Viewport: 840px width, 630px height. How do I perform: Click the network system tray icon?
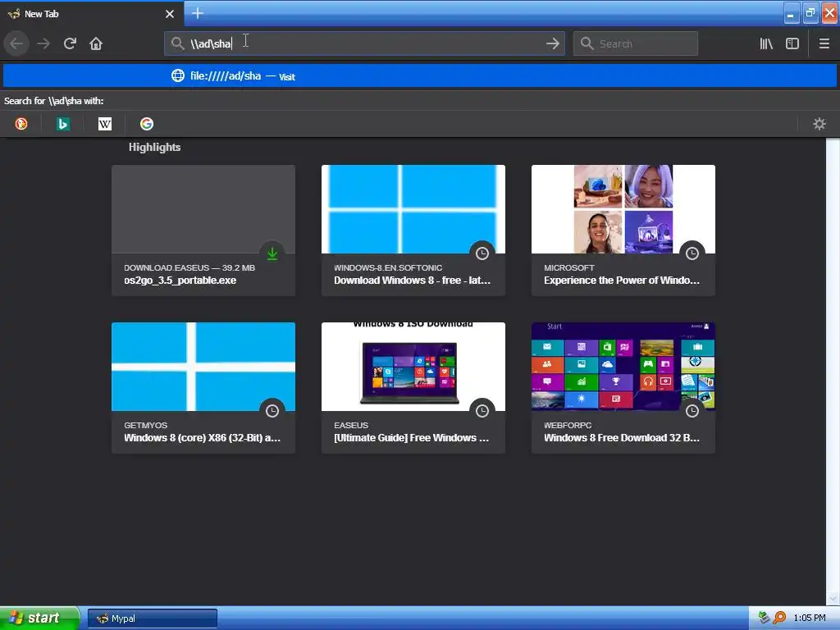point(764,618)
